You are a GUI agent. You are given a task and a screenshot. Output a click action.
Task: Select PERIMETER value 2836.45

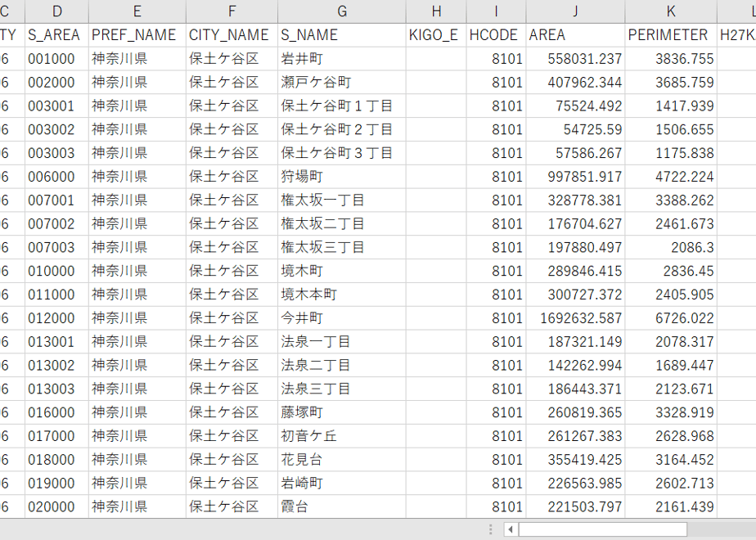pos(671,272)
